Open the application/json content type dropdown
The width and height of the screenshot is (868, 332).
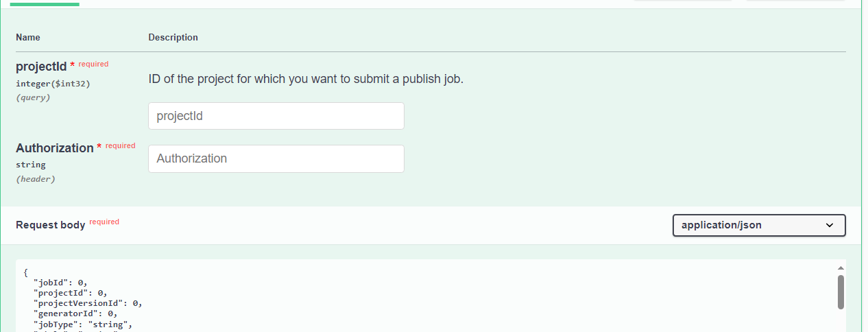coord(759,225)
